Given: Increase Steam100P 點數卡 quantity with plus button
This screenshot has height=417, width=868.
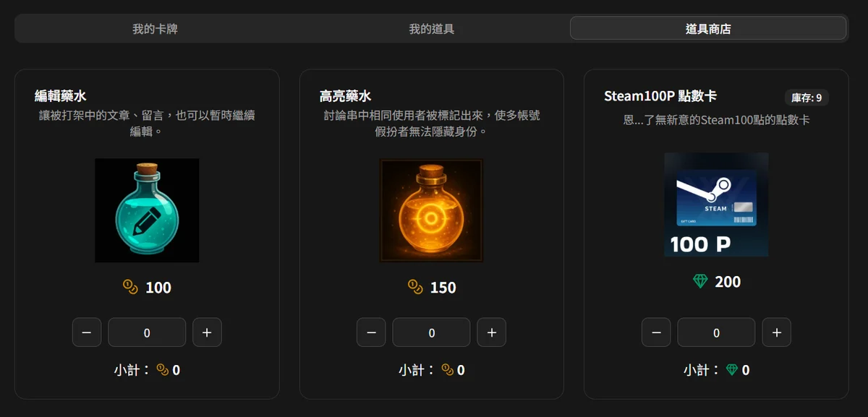Looking at the screenshot, I should point(776,332).
